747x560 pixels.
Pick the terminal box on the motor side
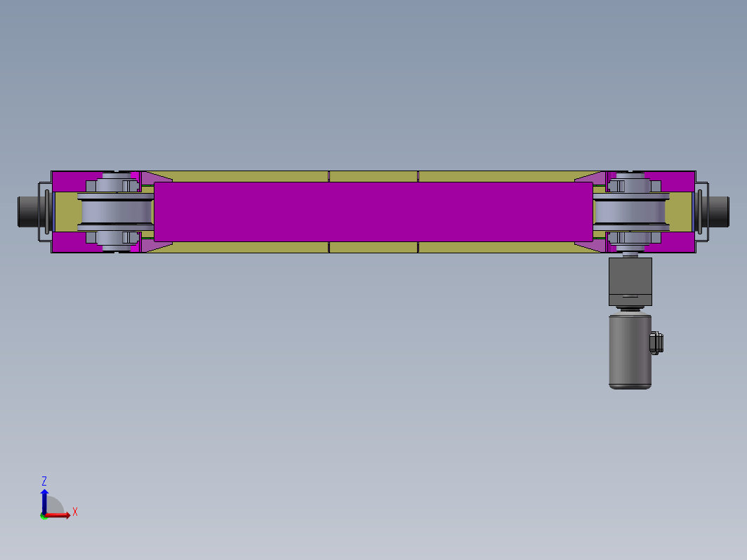click(656, 343)
